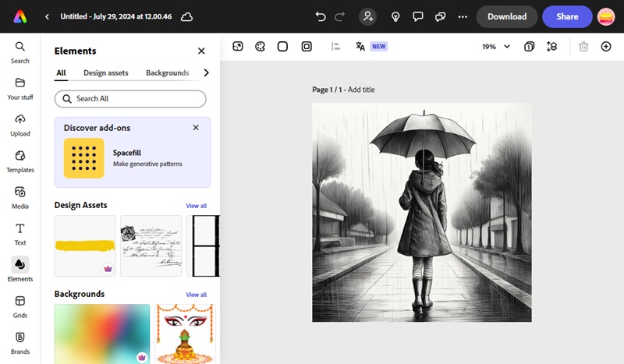The width and height of the screenshot is (624, 364).
Task: Open the comments speech bubble icon
Action: (x=417, y=16)
